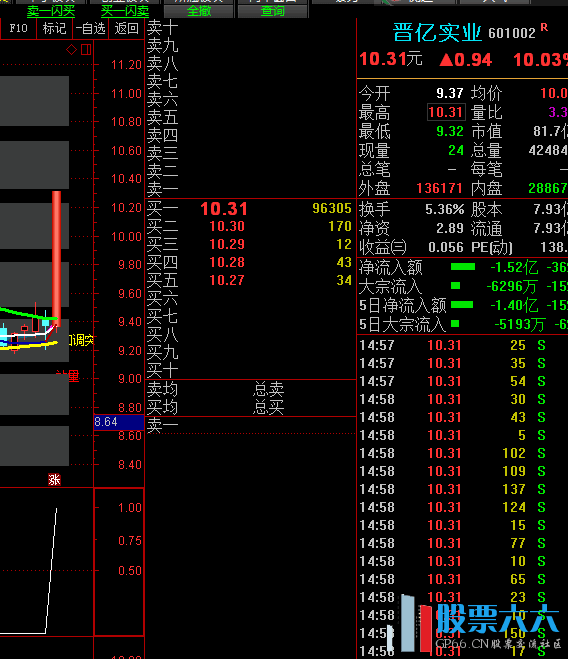Click the F10 company info button
The height and width of the screenshot is (659, 568).
click(18, 29)
